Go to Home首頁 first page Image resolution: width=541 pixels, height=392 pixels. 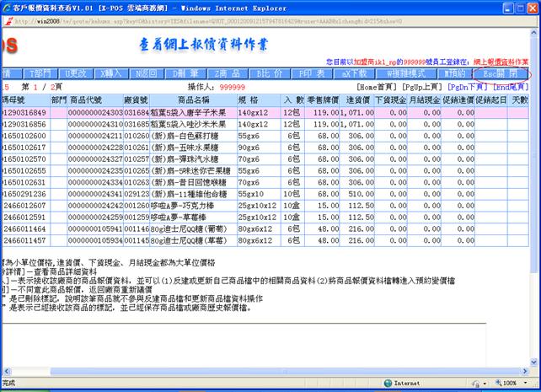[378, 86]
